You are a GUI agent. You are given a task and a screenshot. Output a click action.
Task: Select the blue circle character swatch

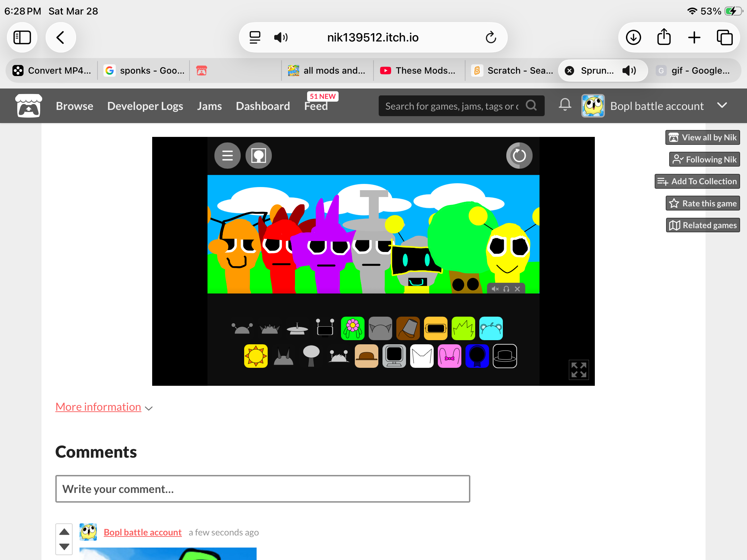[x=477, y=356]
